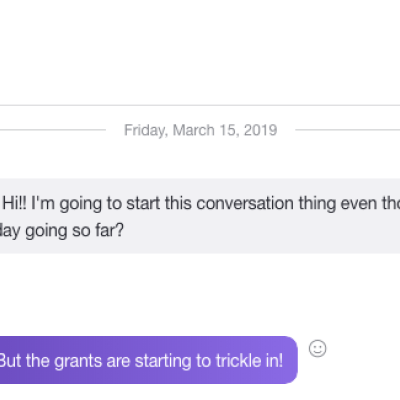Add an emoji reaction to the purple message
Viewport: 400px width, 400px height.
click(317, 349)
